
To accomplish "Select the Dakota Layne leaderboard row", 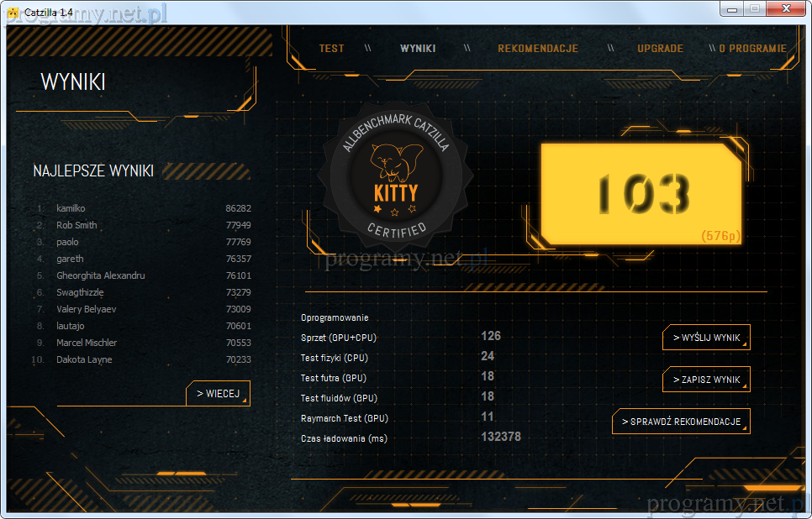I will pos(84,359).
